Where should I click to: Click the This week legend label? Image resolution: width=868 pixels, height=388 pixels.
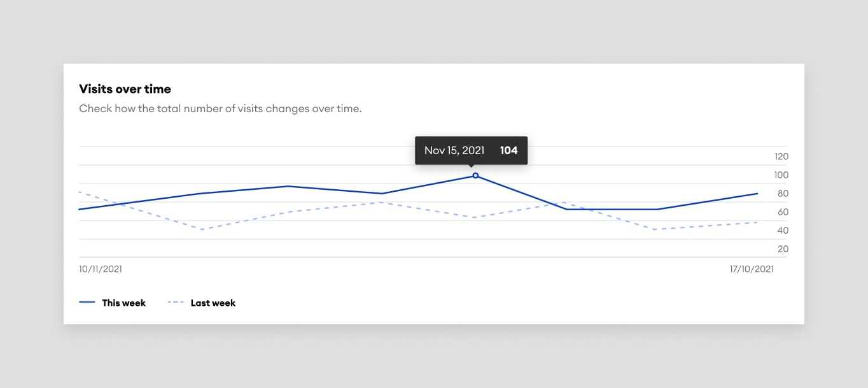tap(124, 303)
